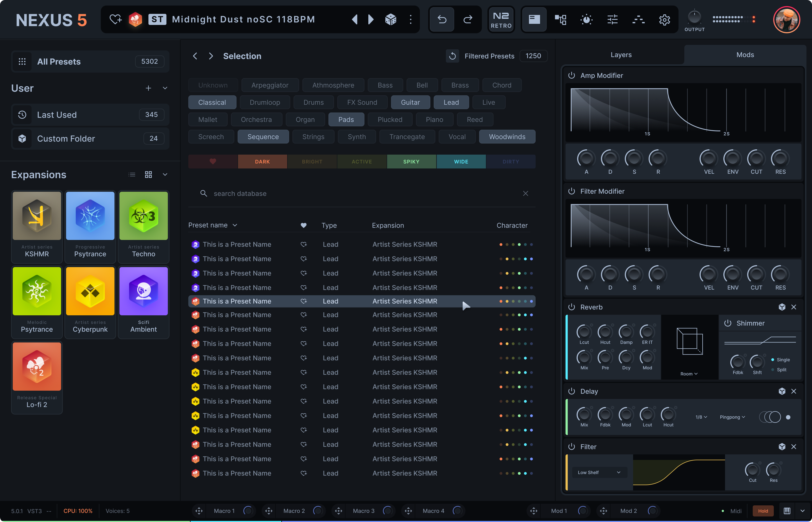
Task: Clear the search with the X icon
Action: pos(525,194)
